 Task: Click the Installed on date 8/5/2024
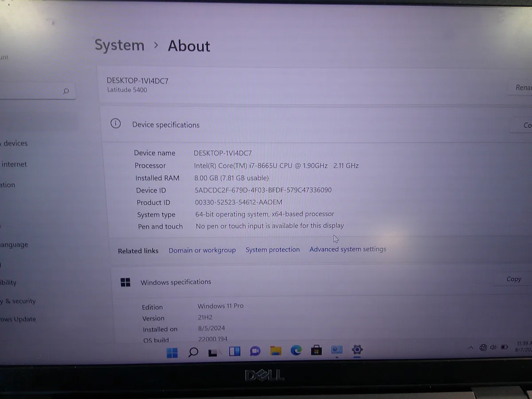(211, 328)
